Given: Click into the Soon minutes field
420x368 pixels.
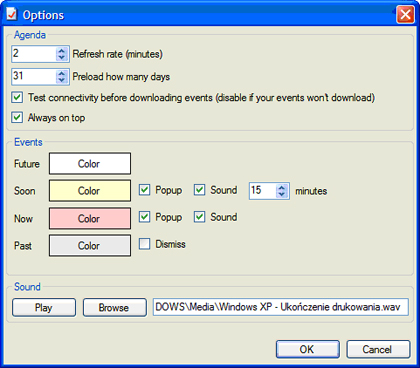Looking at the screenshot, I should [x=263, y=191].
